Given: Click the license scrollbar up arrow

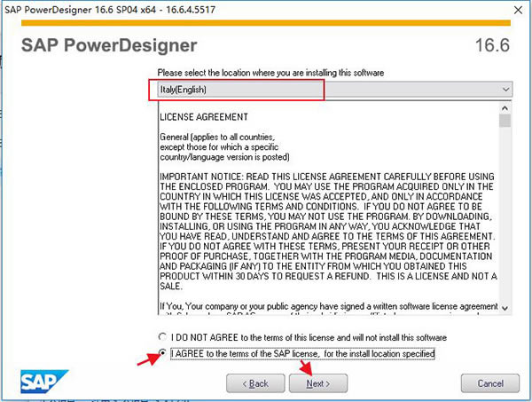Looking at the screenshot, I should click(x=505, y=108).
